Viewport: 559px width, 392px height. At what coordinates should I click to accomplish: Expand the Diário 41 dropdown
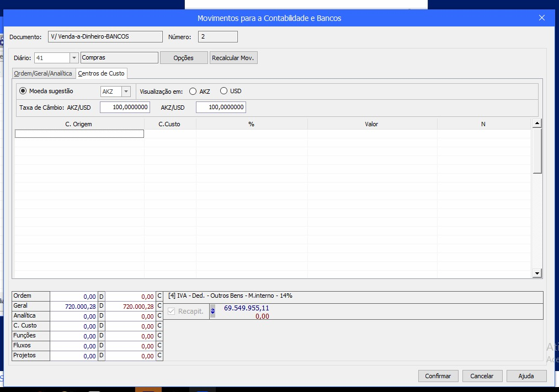click(x=74, y=57)
